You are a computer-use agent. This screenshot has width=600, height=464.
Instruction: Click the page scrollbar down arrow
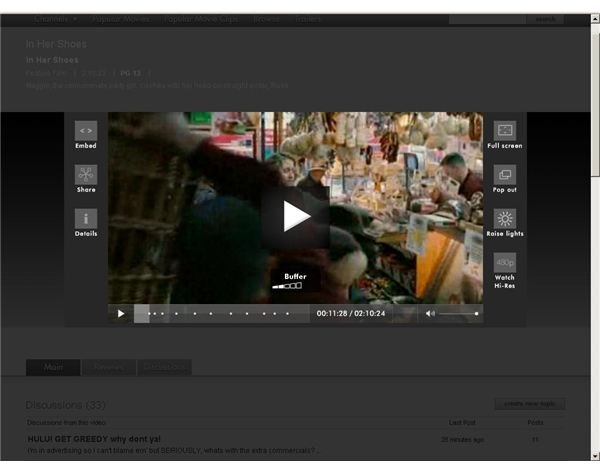(595, 456)
